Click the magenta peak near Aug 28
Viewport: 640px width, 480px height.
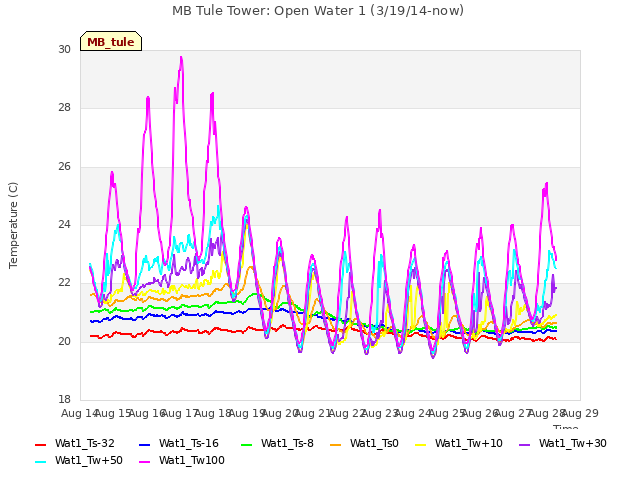tap(546, 184)
